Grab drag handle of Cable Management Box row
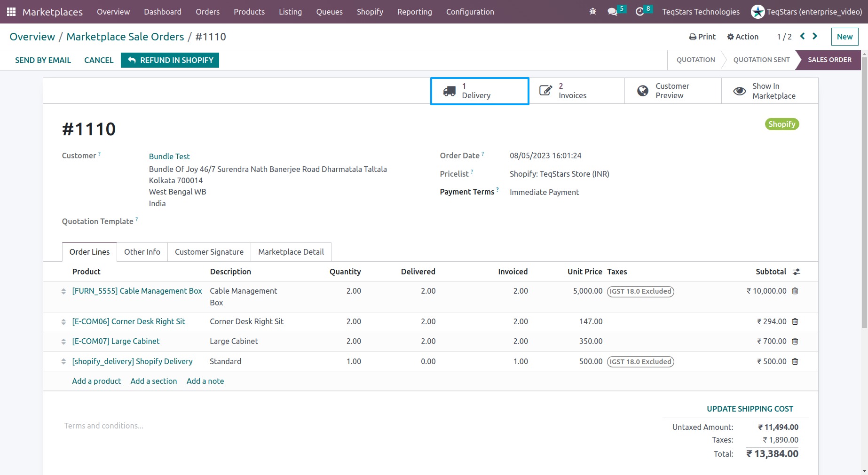This screenshot has width=868, height=475. click(x=63, y=291)
